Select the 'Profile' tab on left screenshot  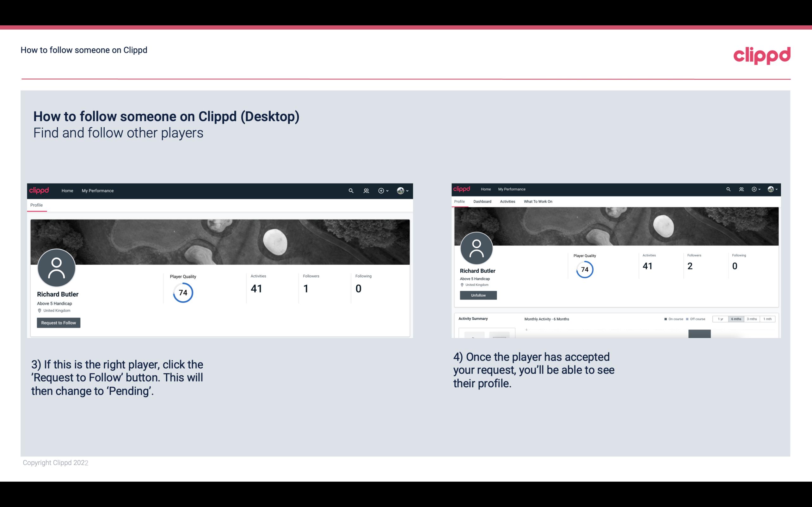point(36,204)
